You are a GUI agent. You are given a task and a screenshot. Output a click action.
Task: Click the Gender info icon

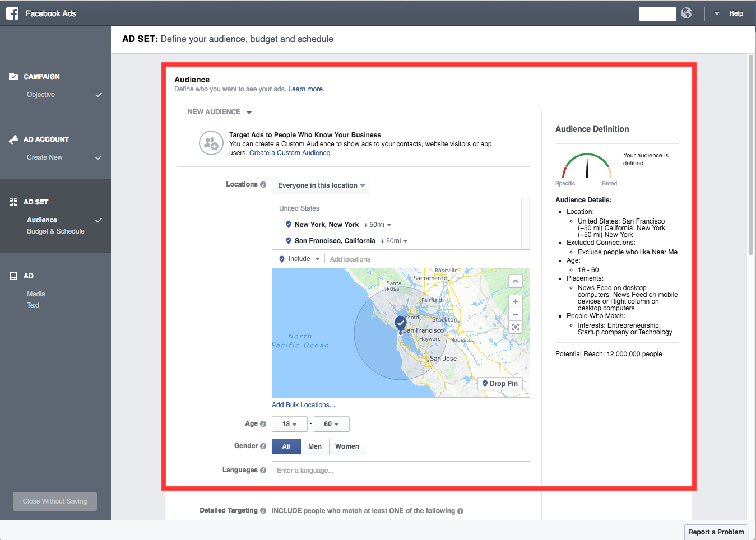tap(263, 446)
